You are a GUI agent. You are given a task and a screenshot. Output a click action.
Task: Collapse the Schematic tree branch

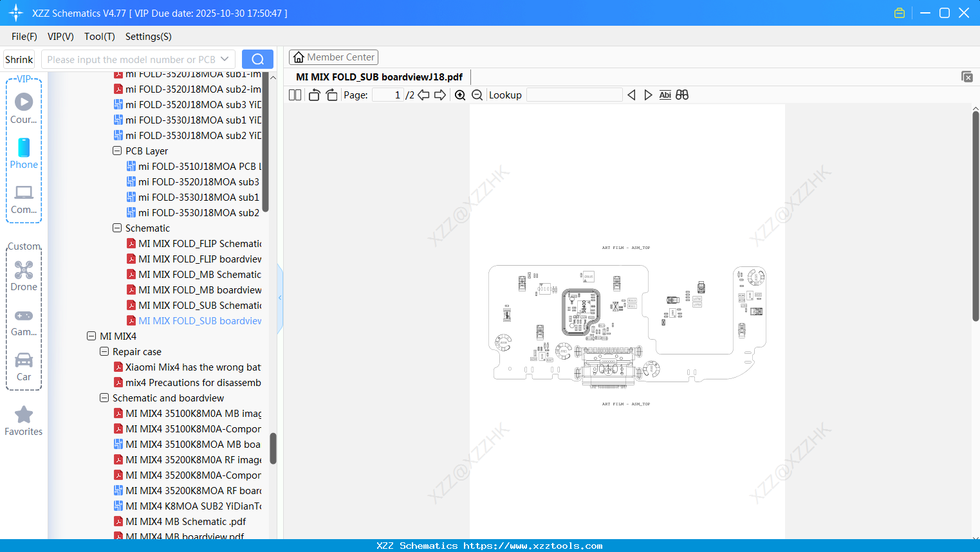(117, 228)
